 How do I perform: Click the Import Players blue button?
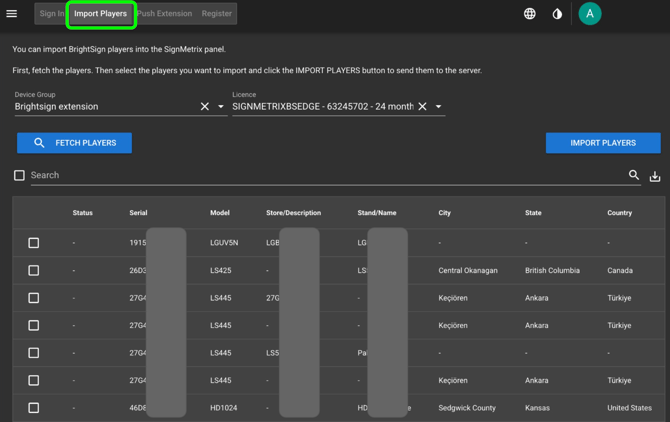point(603,143)
